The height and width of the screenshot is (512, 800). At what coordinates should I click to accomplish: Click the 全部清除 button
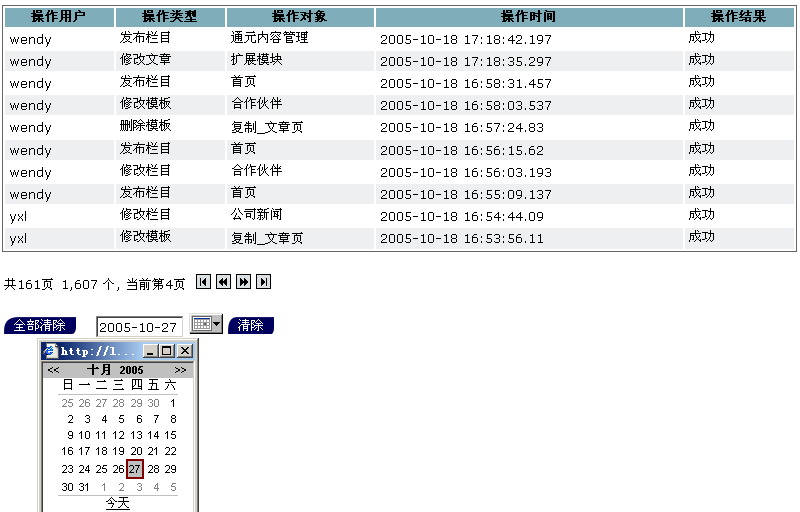tap(40, 325)
